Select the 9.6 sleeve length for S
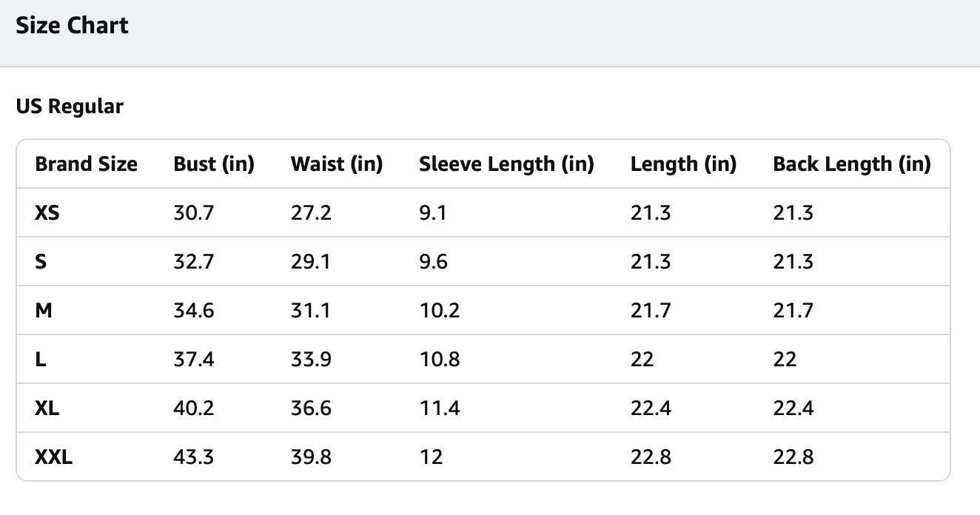Image resolution: width=980 pixels, height=515 pixels. point(433,262)
